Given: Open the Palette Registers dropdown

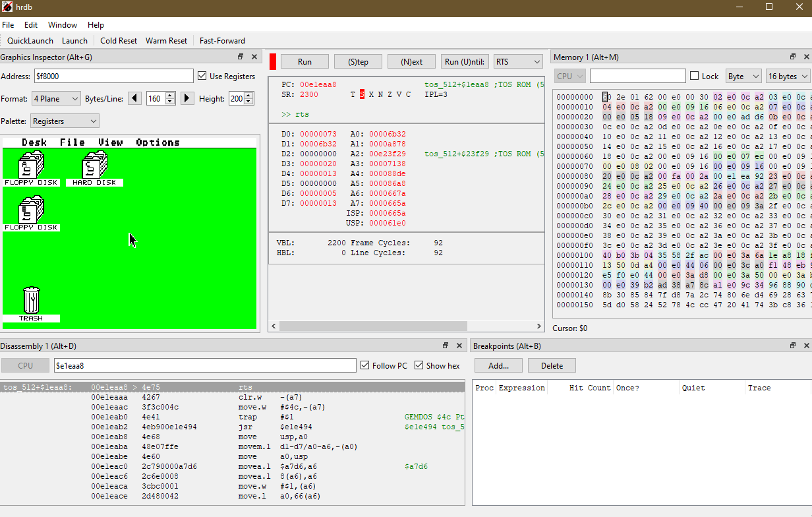Looking at the screenshot, I should [x=65, y=121].
